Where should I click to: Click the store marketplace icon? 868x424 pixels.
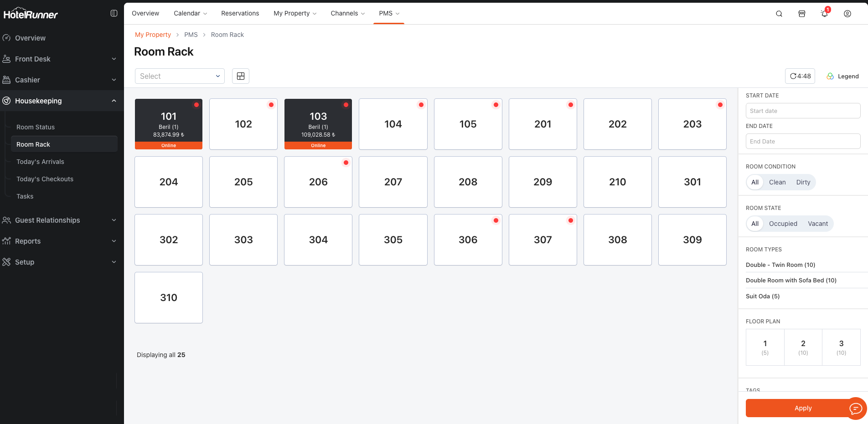pos(802,14)
